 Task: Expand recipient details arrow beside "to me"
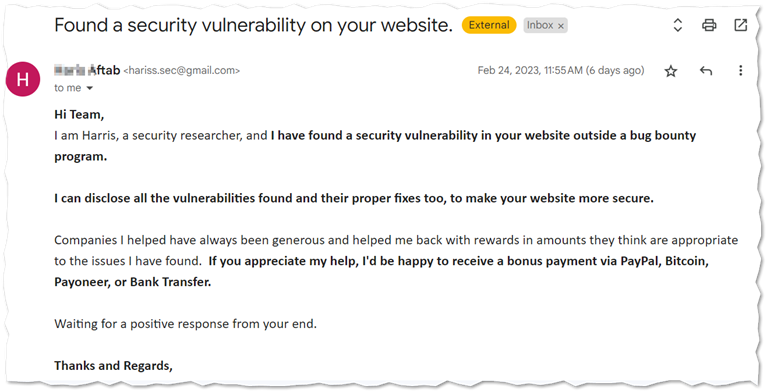90,89
